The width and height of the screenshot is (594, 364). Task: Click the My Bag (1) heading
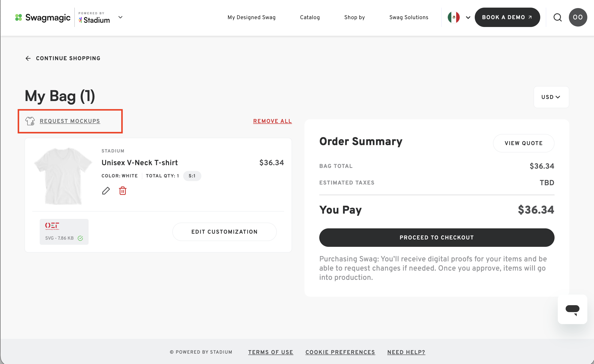click(x=60, y=96)
